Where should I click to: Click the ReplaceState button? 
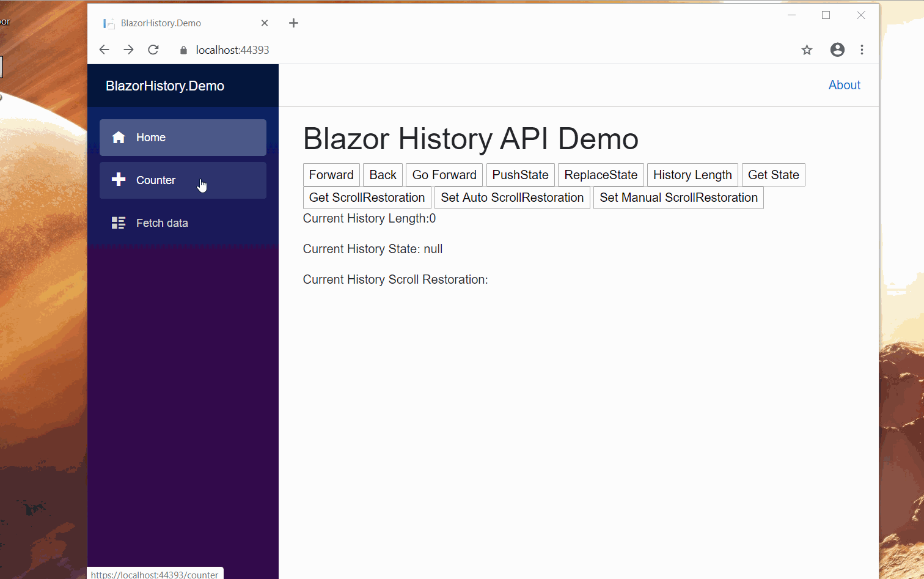(x=601, y=175)
